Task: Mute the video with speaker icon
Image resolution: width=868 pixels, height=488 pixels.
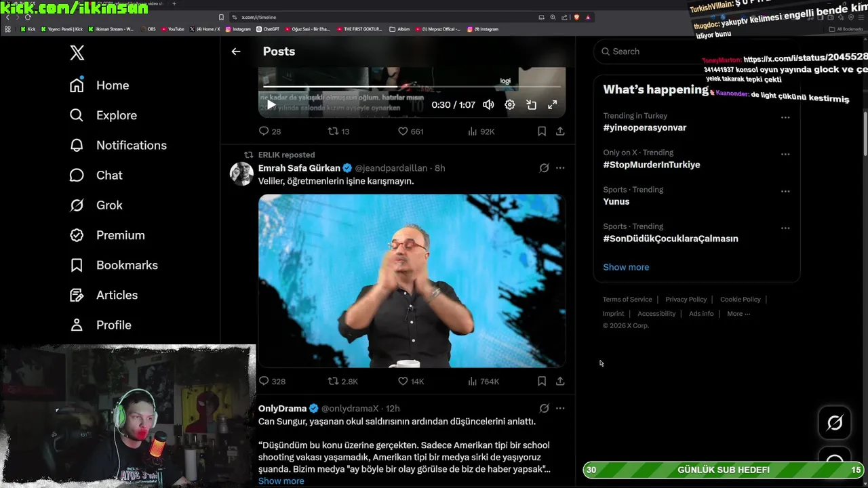Action: (x=488, y=104)
